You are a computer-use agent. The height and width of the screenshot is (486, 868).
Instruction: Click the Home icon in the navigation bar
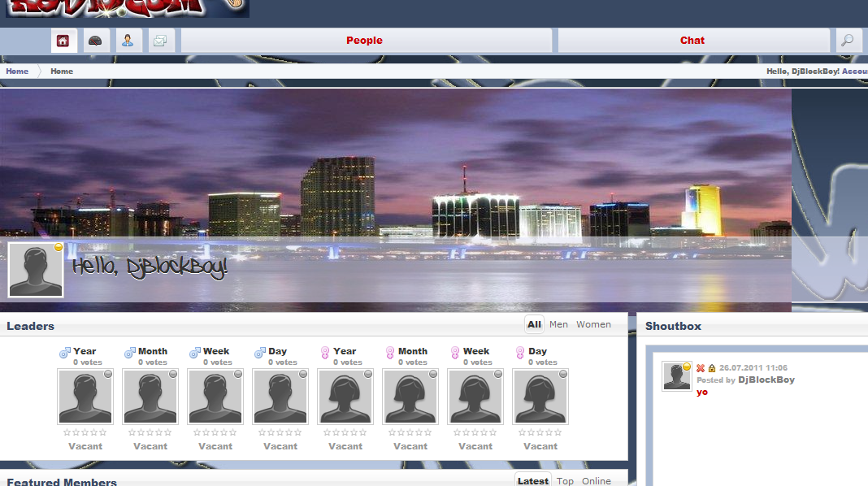(x=63, y=41)
